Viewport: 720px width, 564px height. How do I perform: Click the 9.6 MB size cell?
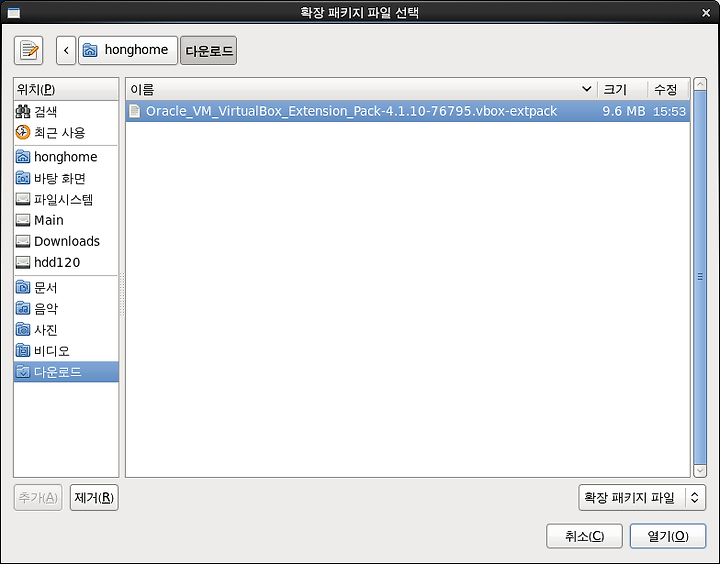(x=624, y=111)
